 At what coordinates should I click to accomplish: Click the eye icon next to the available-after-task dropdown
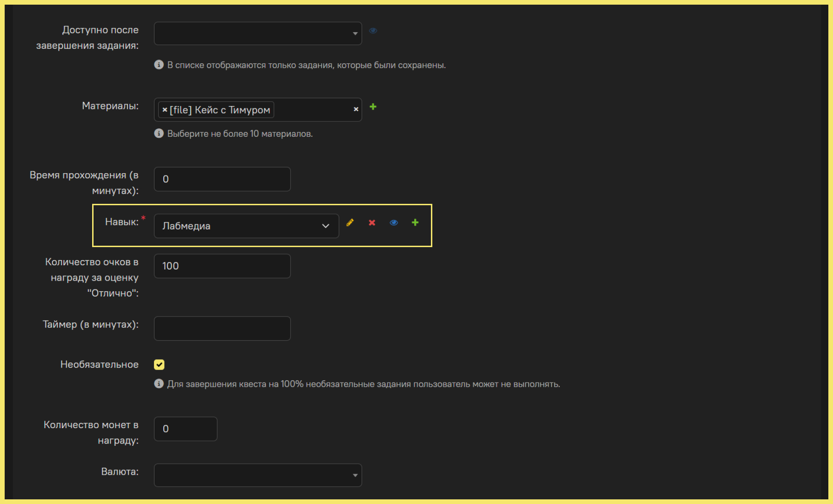(x=373, y=31)
